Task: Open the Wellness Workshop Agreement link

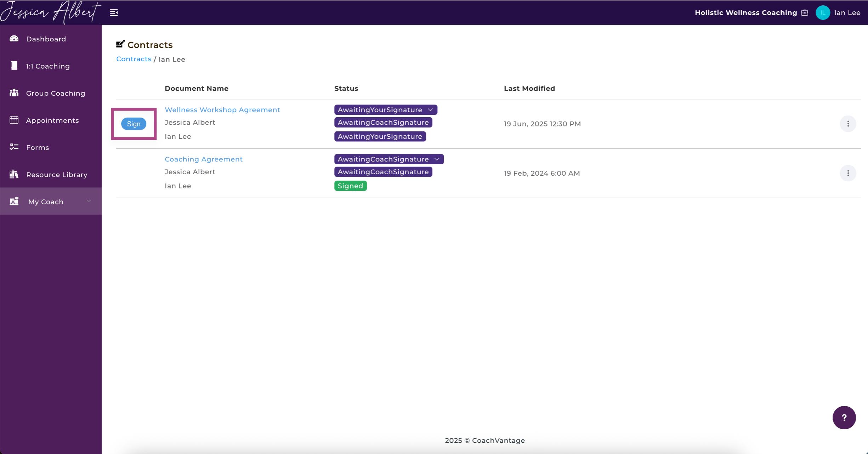Action: coord(222,110)
